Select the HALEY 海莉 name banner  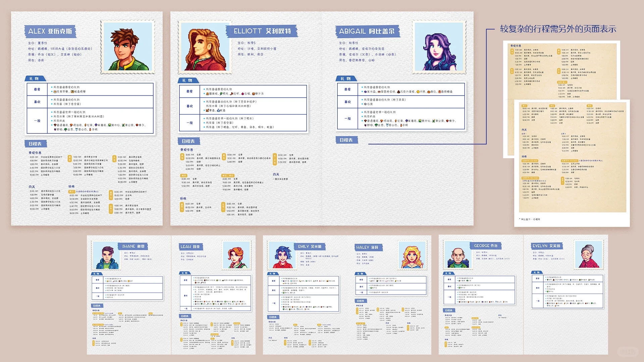click(368, 247)
